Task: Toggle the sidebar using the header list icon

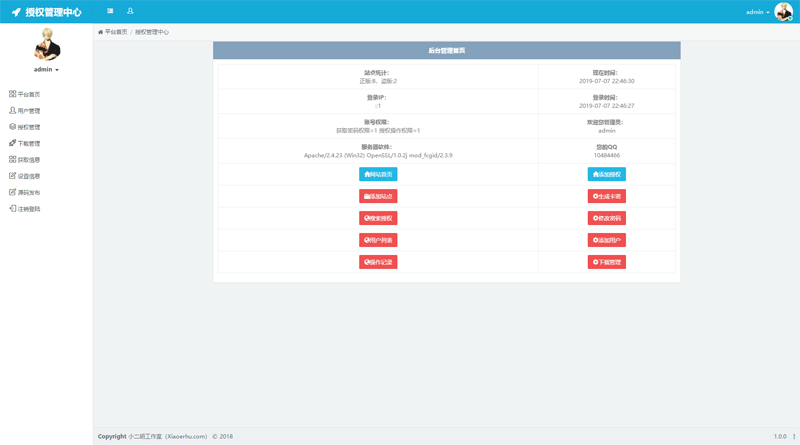Action: (110, 11)
